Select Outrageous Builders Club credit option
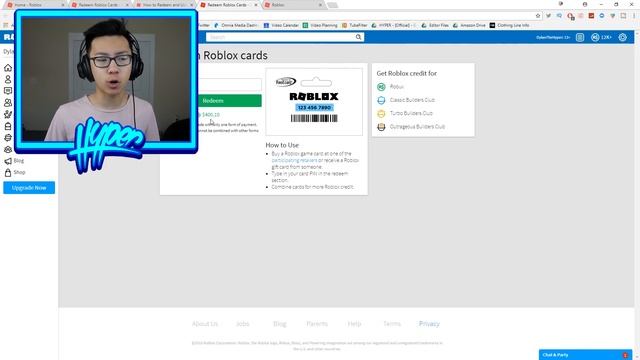Viewport: 640px width, 360px height. 411,127
